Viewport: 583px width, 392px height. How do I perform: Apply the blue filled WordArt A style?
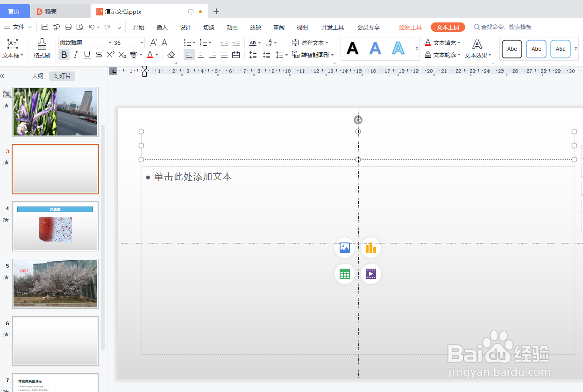(375, 48)
